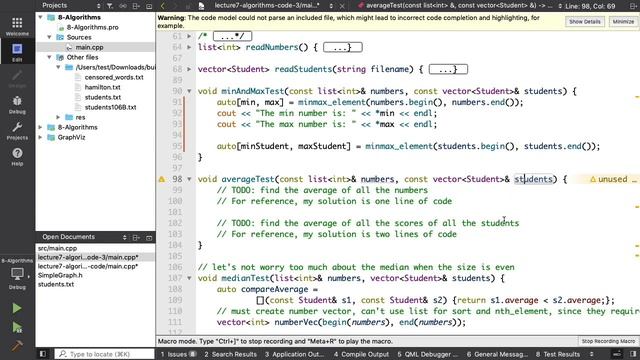Screen dimensions: 640x360
Task: Build the project with hammer icon
Action: tap(17, 346)
